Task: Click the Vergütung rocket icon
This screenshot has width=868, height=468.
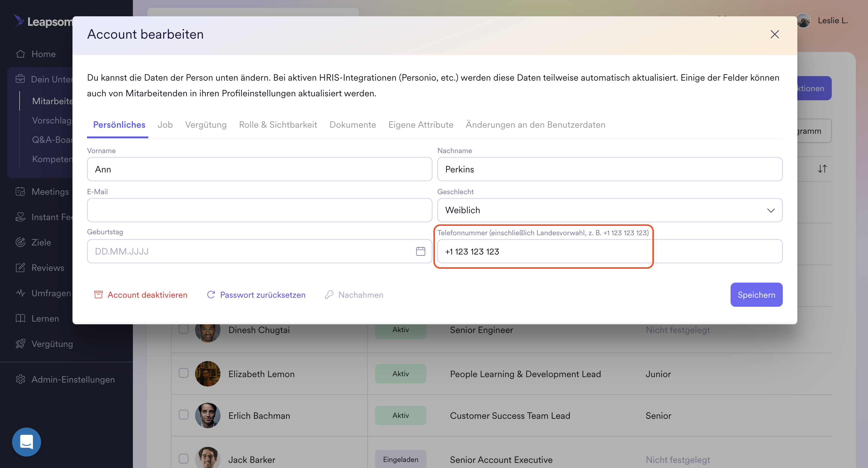Action: 21,343
